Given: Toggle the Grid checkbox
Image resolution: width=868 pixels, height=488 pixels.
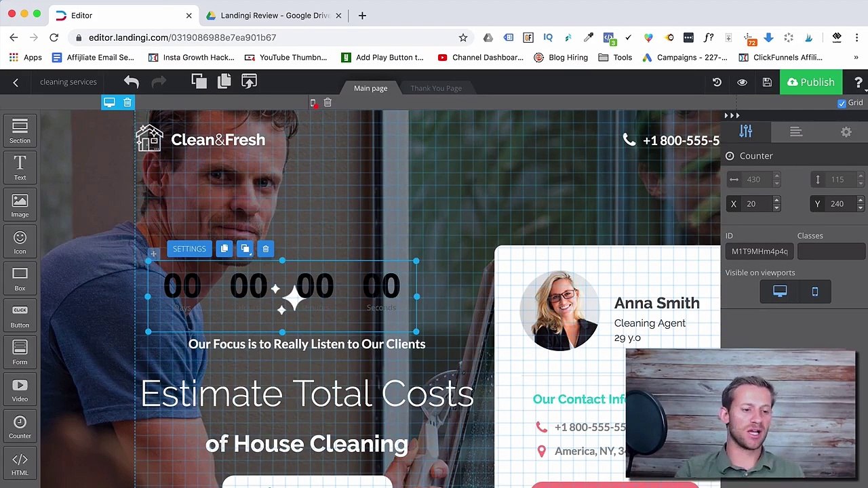Looking at the screenshot, I should (x=842, y=103).
